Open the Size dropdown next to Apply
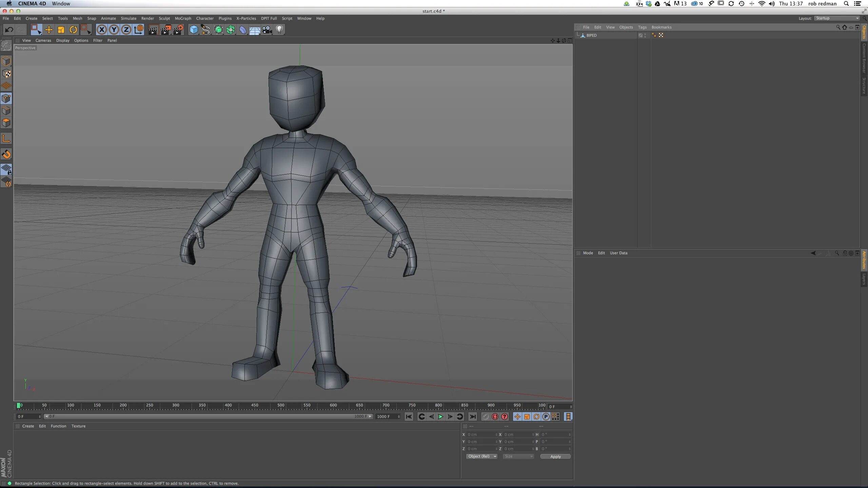 pos(518,456)
